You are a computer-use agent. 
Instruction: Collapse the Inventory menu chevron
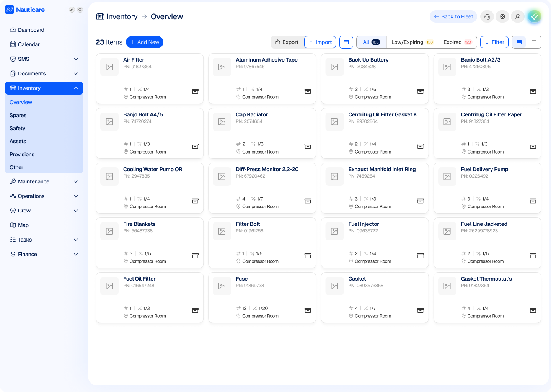point(76,88)
